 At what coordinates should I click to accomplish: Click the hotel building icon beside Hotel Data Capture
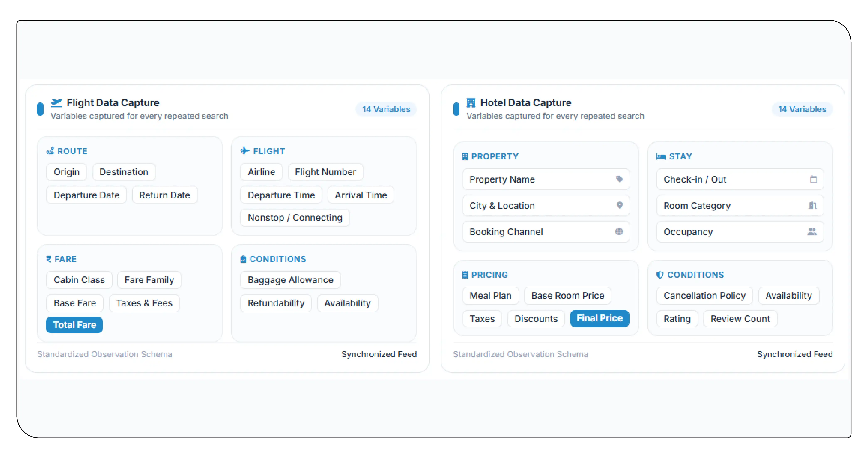pos(471,103)
